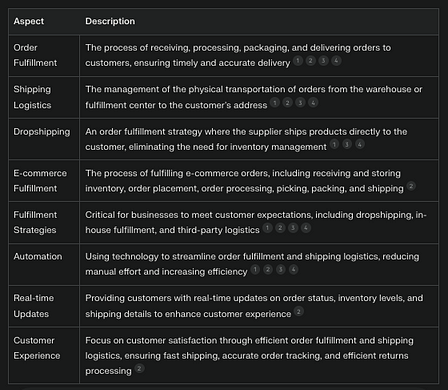Open citation 1 in Dropshipping row
This screenshot has height=390, width=448.
[x=334, y=144]
